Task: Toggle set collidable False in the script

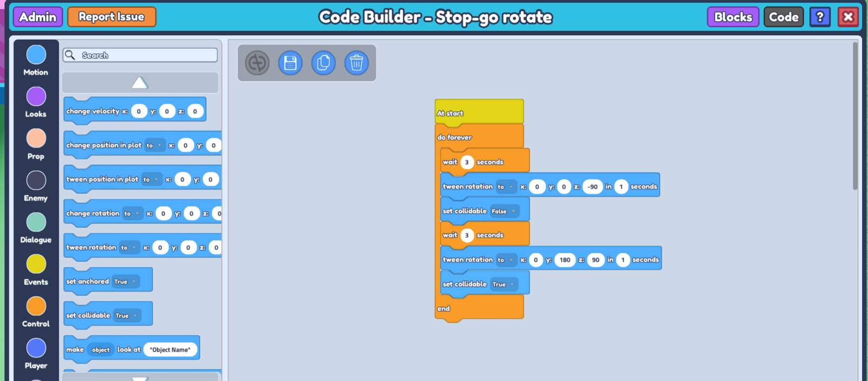Action: (x=504, y=211)
